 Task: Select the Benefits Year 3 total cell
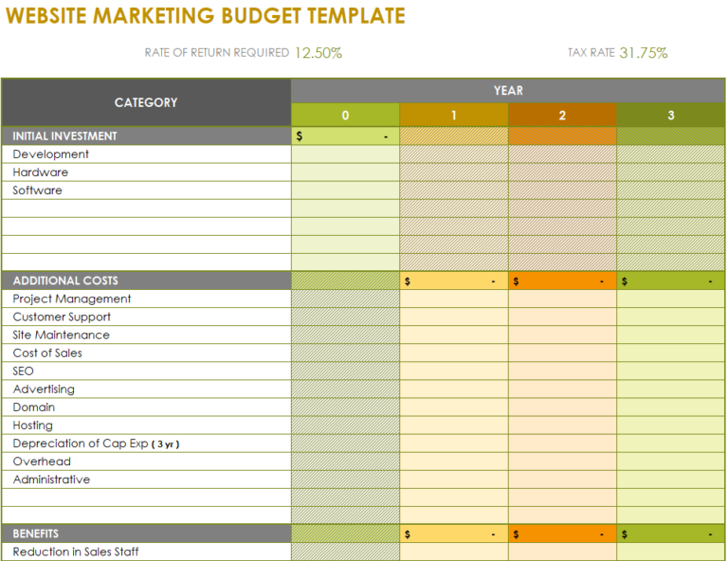[x=671, y=534]
